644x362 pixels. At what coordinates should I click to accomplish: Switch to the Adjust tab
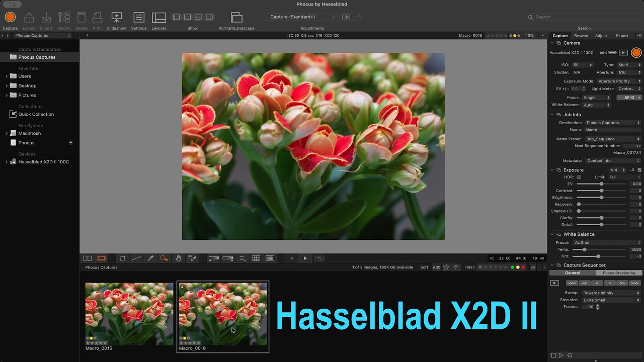coord(601,36)
